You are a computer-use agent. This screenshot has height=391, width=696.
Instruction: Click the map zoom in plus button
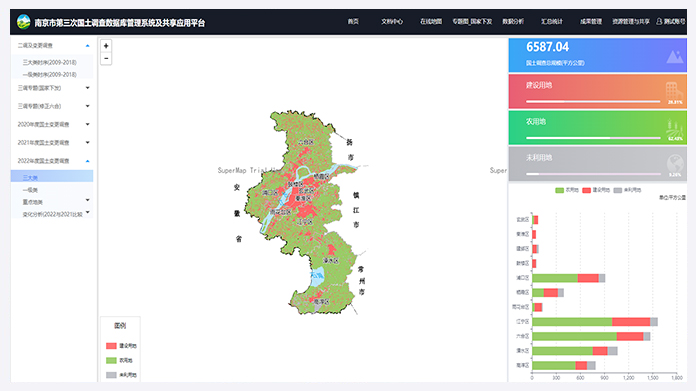[106, 46]
